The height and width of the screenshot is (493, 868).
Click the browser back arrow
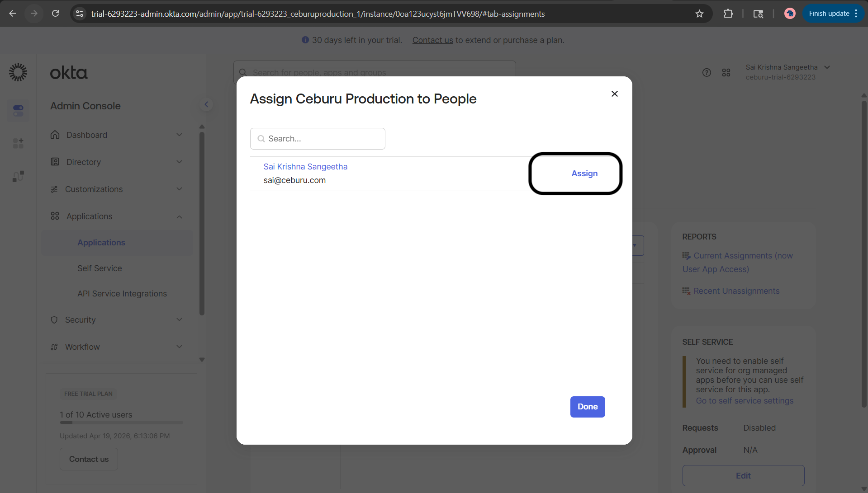point(13,14)
